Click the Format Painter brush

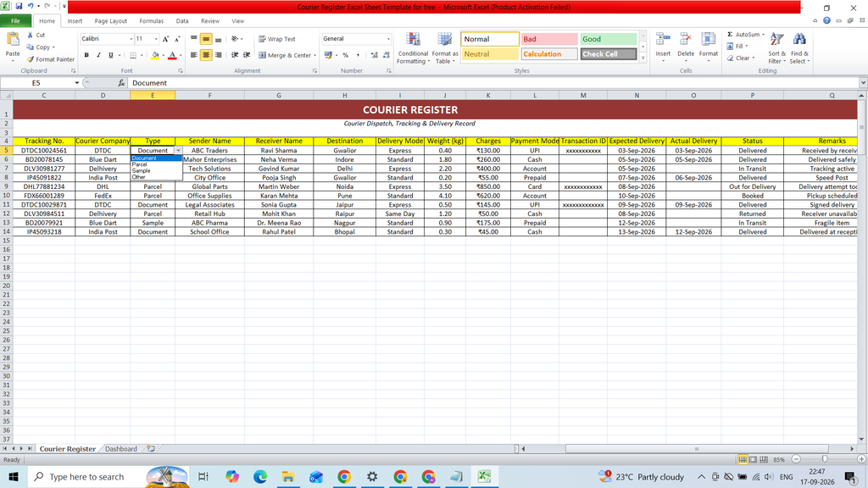point(31,59)
